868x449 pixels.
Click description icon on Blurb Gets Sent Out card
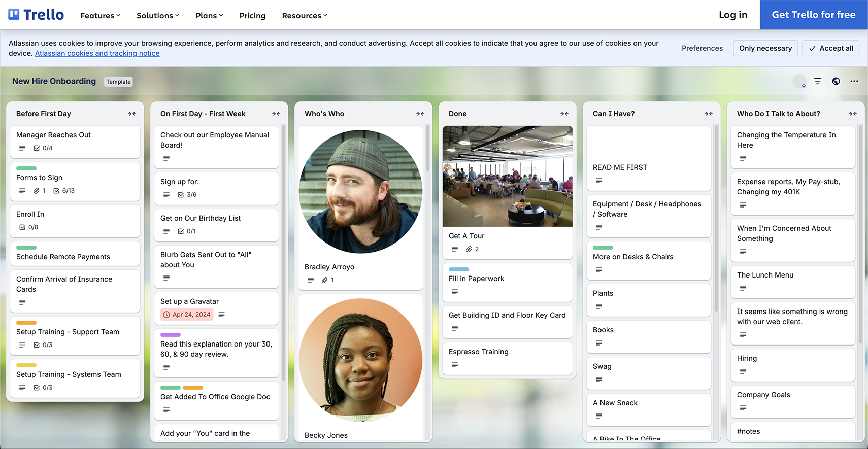click(166, 278)
